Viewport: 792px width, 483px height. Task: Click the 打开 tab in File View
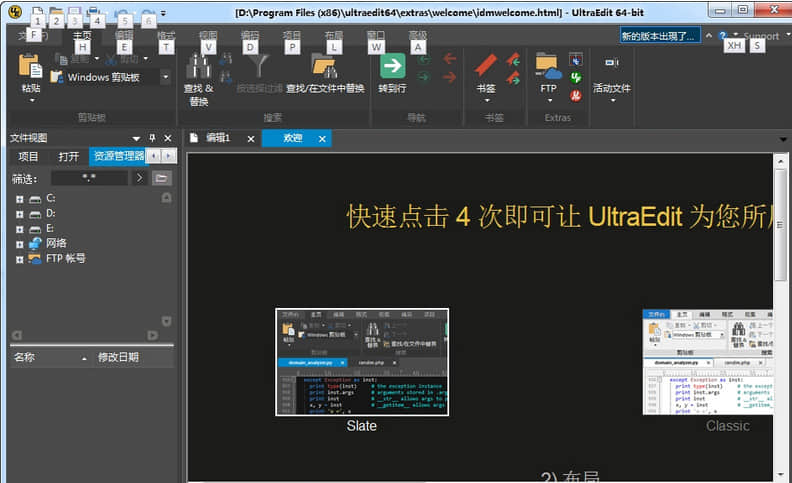68,156
